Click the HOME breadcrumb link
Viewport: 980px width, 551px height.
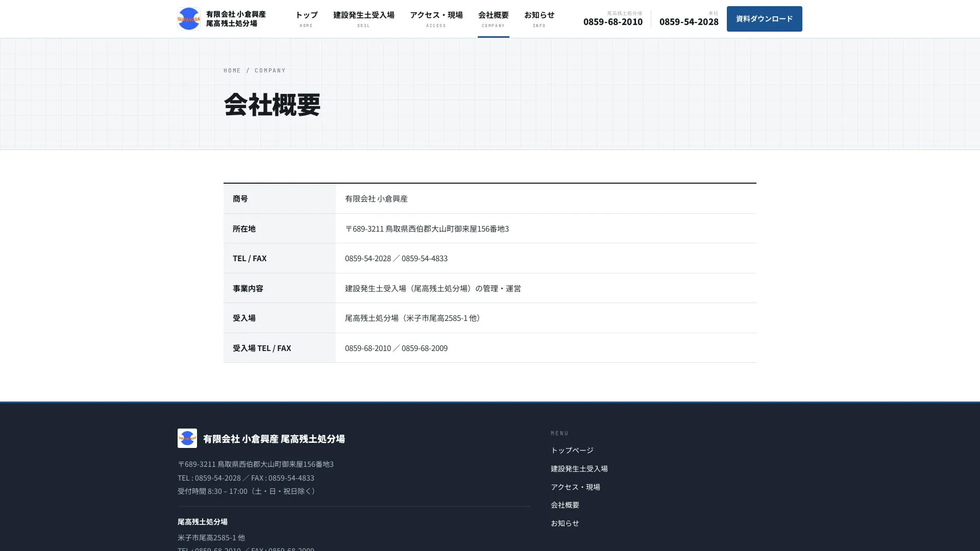click(232, 70)
